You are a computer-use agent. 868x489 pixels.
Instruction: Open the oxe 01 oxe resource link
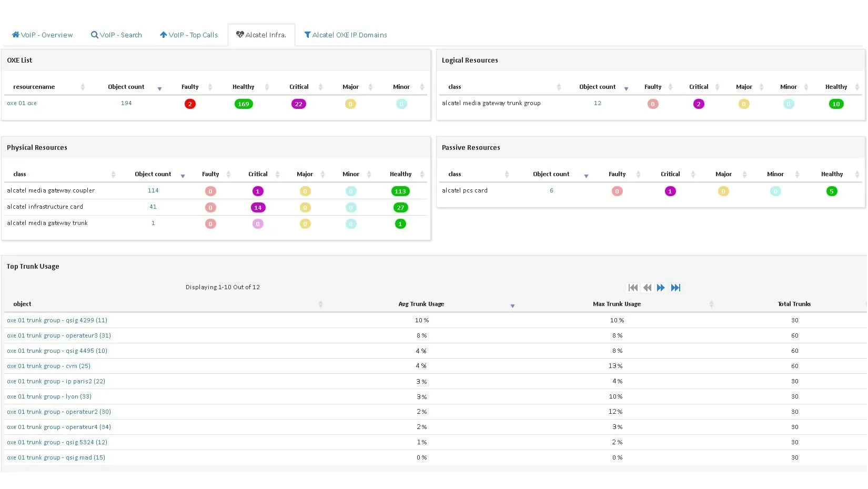pos(22,104)
